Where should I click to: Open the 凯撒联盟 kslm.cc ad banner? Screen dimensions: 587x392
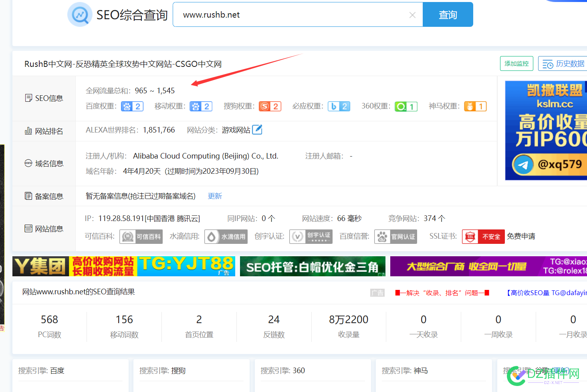546,131
